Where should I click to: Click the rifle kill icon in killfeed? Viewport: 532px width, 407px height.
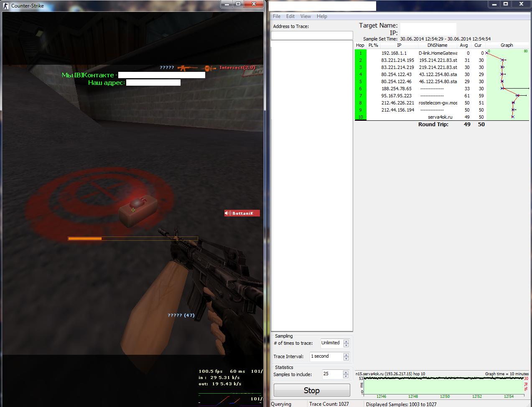tap(187, 68)
